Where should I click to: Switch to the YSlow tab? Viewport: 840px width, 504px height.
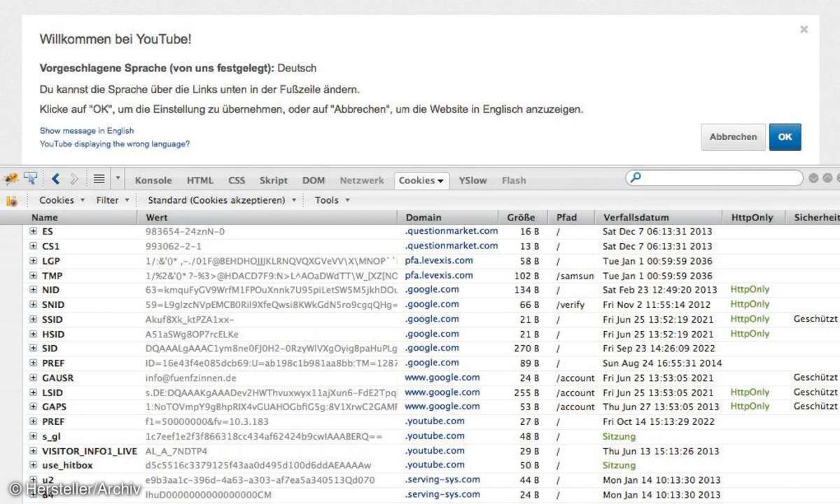point(472,181)
